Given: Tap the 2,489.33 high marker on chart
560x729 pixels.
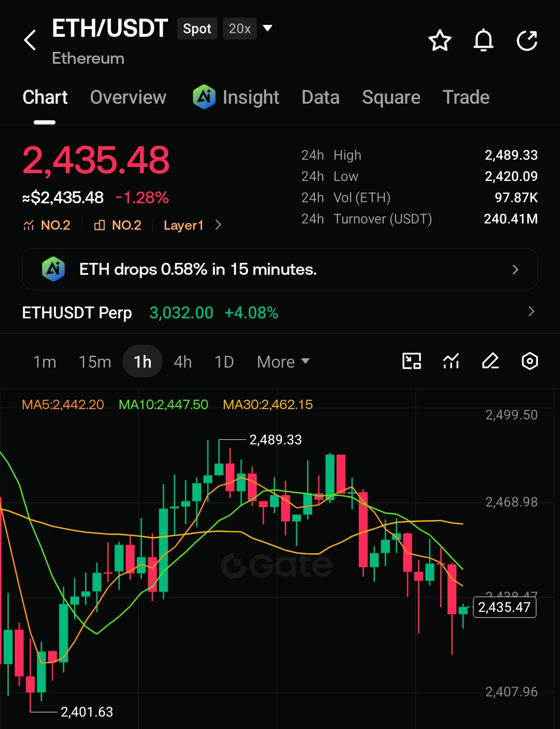Looking at the screenshot, I should click(275, 440).
